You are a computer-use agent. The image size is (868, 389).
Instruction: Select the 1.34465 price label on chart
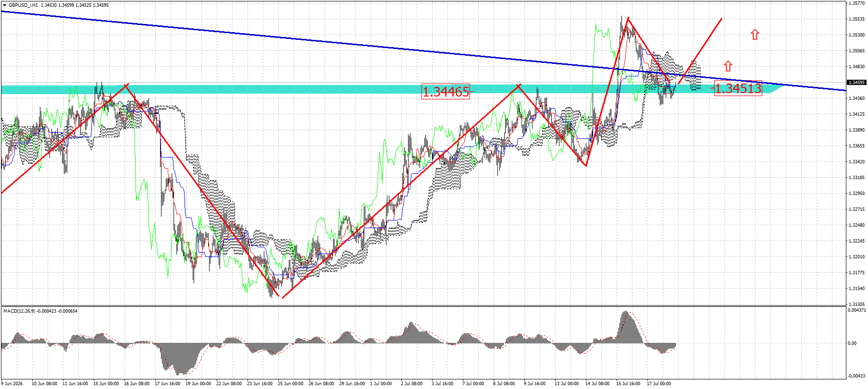click(x=446, y=91)
